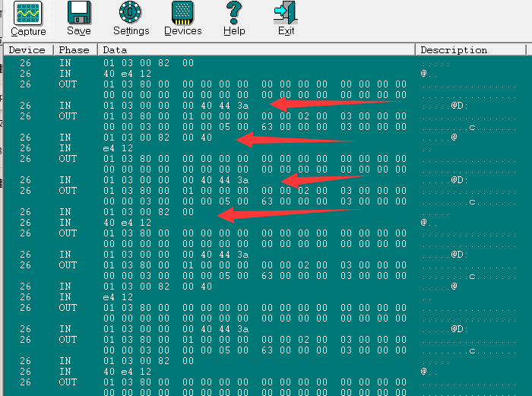Viewport: 532px width, 396px height.
Task: Open the Help page
Action: coord(234,19)
